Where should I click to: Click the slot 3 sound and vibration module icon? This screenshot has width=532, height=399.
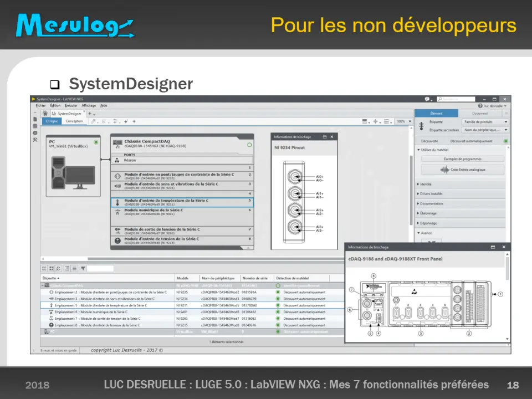click(x=117, y=186)
